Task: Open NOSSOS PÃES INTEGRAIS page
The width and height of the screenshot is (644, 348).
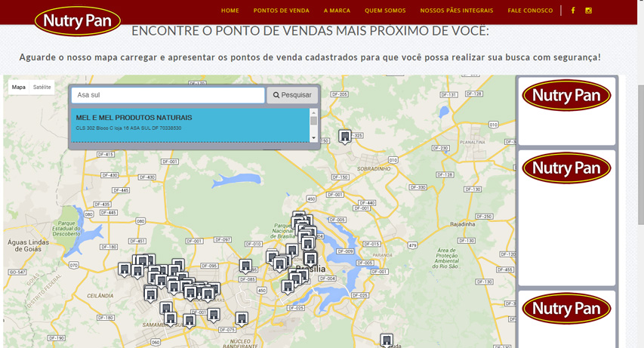Action: point(457,11)
